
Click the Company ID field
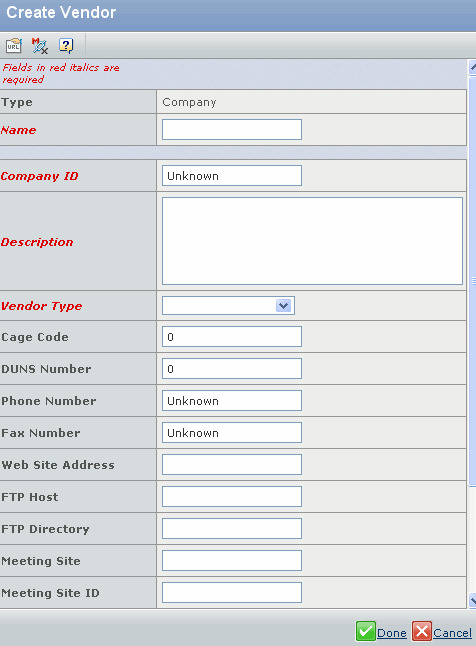pyautogui.click(x=232, y=176)
